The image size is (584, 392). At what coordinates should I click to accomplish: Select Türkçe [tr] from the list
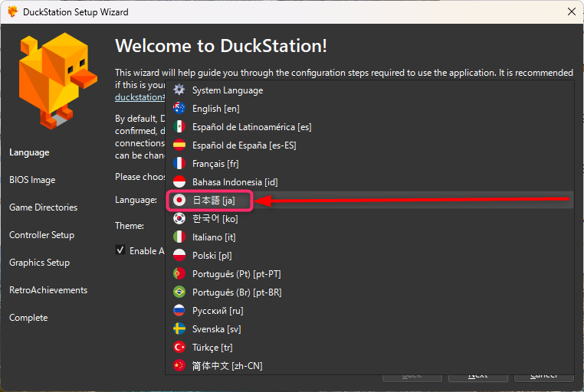pyautogui.click(x=212, y=348)
